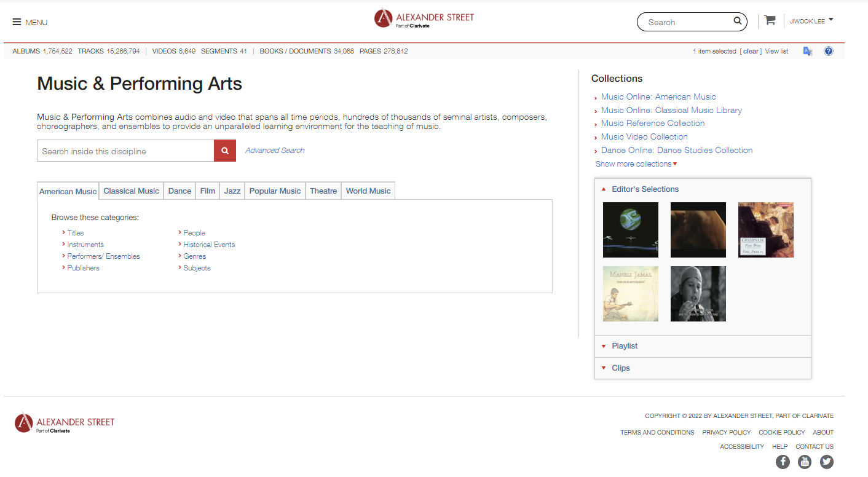Open Music Reference Collection link
This screenshot has height=477, width=868.
point(653,124)
